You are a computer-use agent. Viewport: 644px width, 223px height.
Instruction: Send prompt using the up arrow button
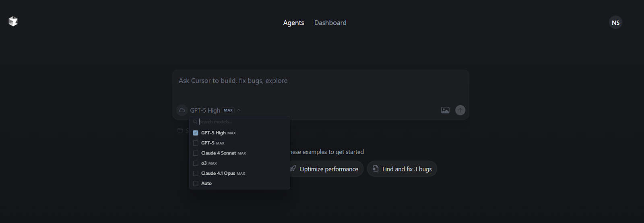pos(460,110)
